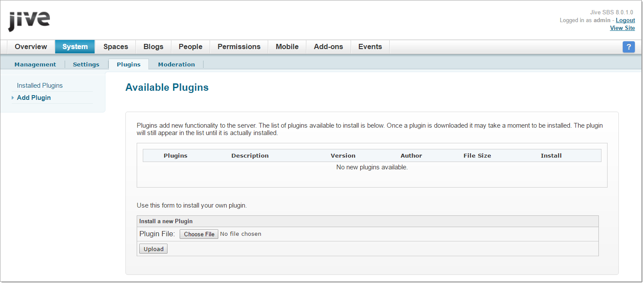
Task: Go to the Events tab
Action: (x=370, y=46)
